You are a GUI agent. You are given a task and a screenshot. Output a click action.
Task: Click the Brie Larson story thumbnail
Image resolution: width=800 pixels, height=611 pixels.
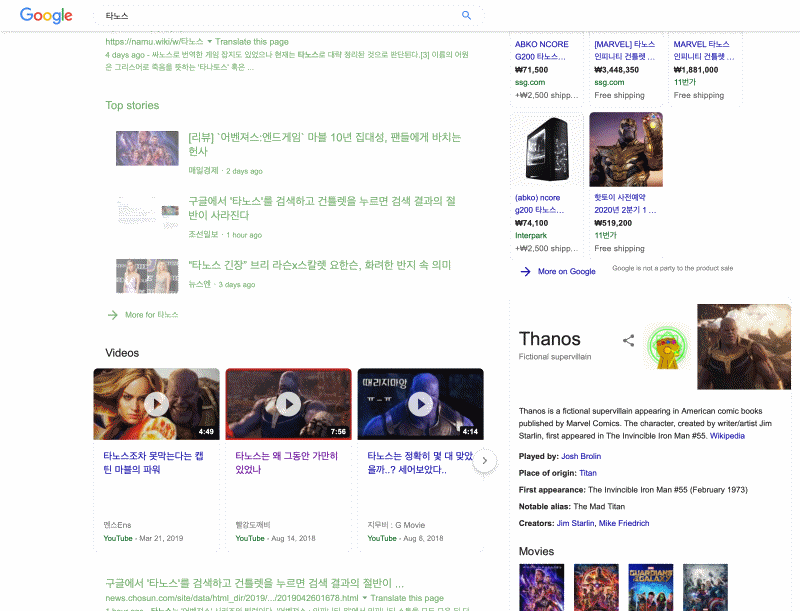147,276
